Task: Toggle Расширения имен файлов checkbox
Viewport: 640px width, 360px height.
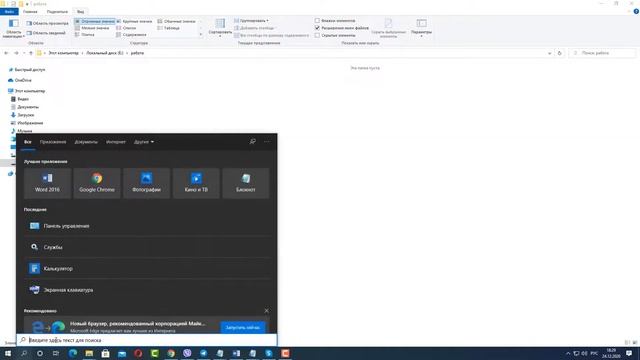Action: coord(317,28)
